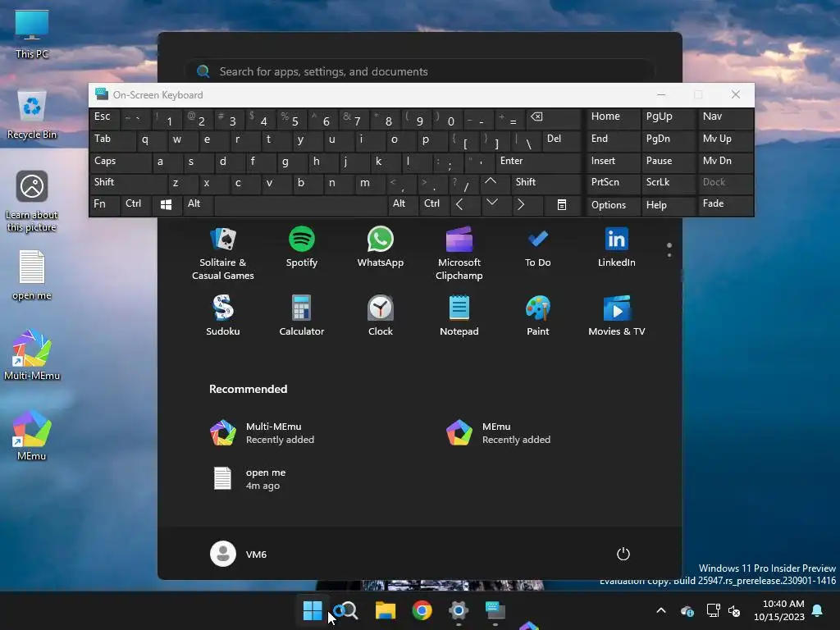Open Microsoft Clipchamp

[459, 253]
